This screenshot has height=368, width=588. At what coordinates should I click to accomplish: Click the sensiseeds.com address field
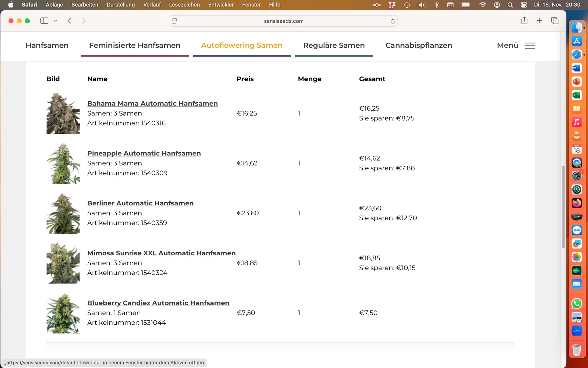[x=283, y=21]
